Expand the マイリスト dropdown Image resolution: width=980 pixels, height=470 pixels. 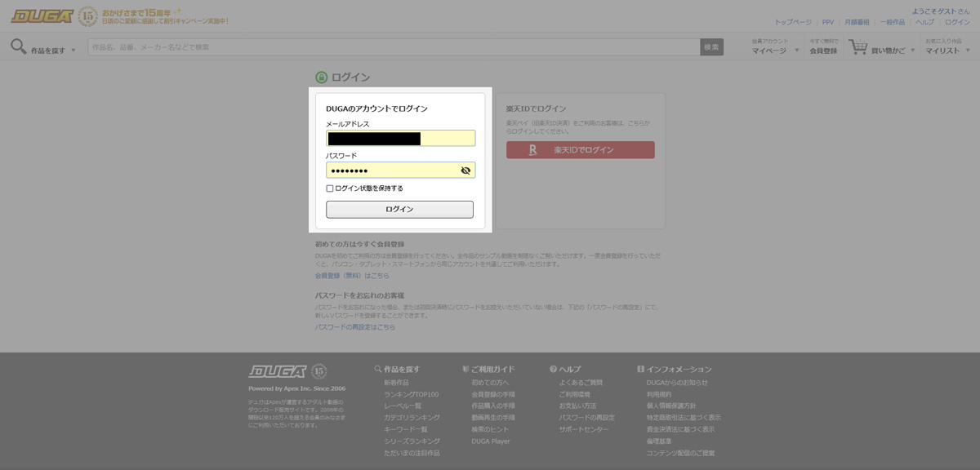947,51
